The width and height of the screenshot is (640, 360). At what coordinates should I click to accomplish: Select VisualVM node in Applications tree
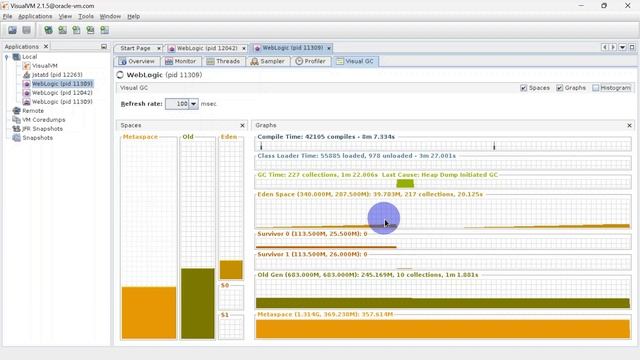(x=44, y=66)
